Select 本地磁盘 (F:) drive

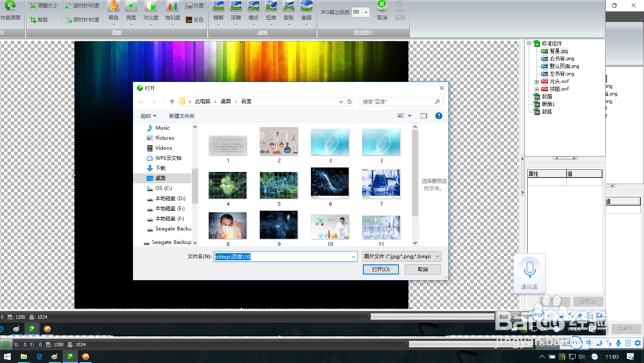pyautogui.click(x=166, y=219)
